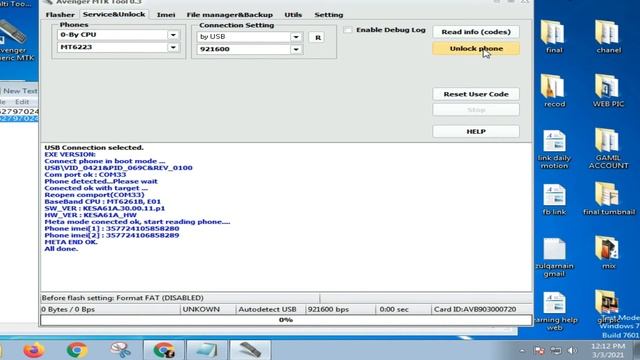
Task: Open the 'recod' folder icon
Action: [x=554, y=91]
